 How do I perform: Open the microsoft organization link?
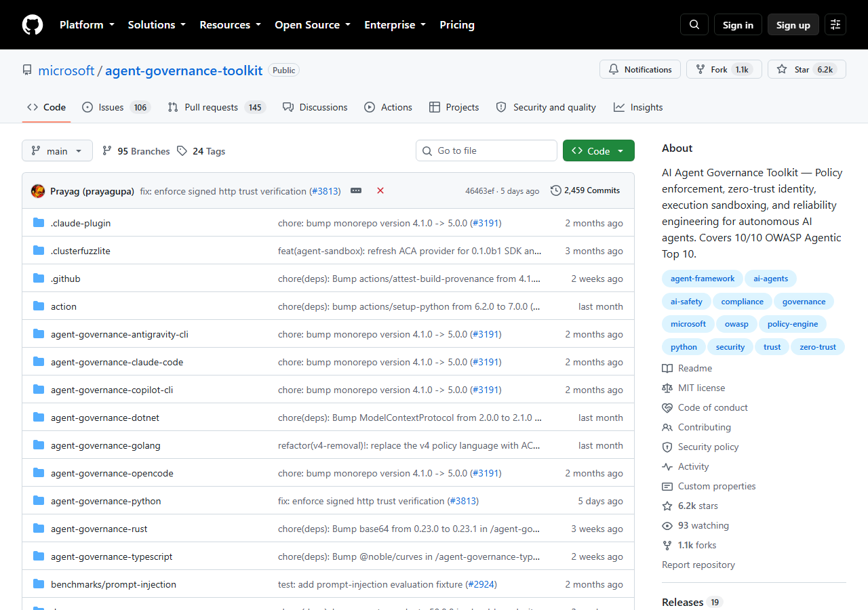click(x=66, y=70)
